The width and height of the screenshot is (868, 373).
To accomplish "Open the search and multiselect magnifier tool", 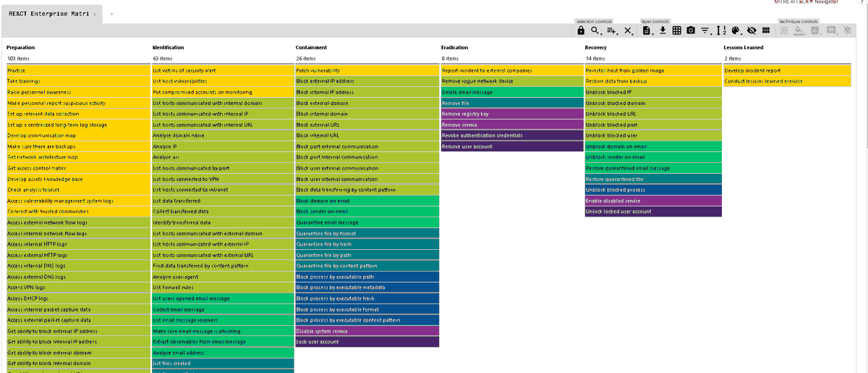I will coord(595,30).
